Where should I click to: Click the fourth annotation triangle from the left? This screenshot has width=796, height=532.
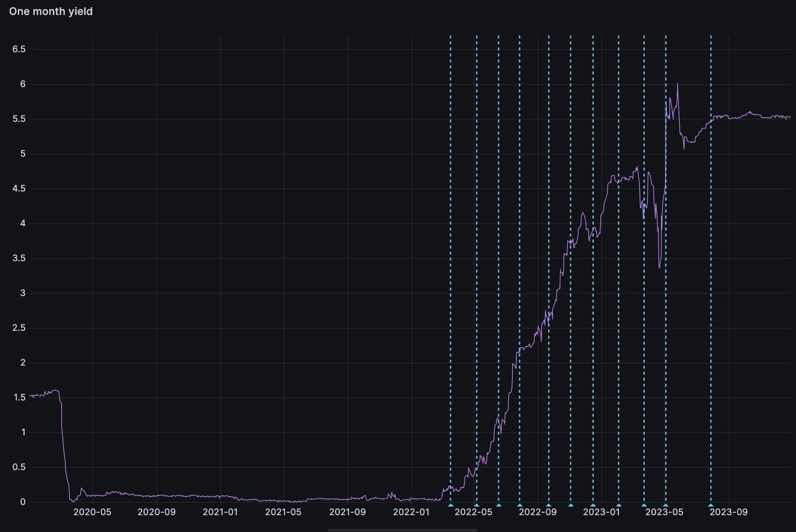tap(520, 505)
